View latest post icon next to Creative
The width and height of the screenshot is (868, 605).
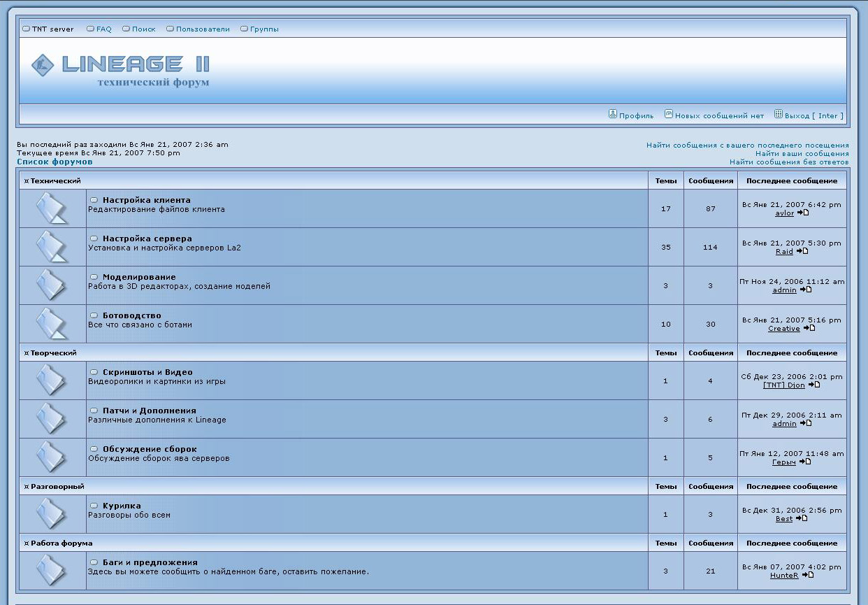pos(809,328)
